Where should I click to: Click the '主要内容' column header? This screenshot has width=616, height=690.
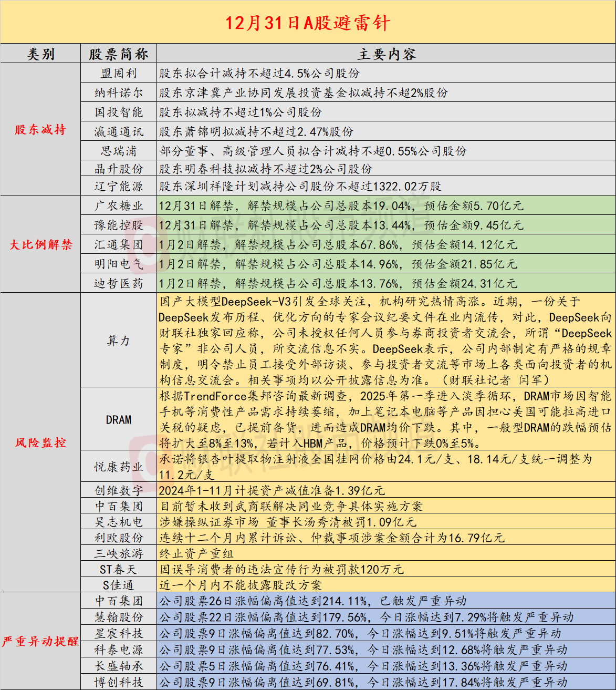tap(386, 54)
